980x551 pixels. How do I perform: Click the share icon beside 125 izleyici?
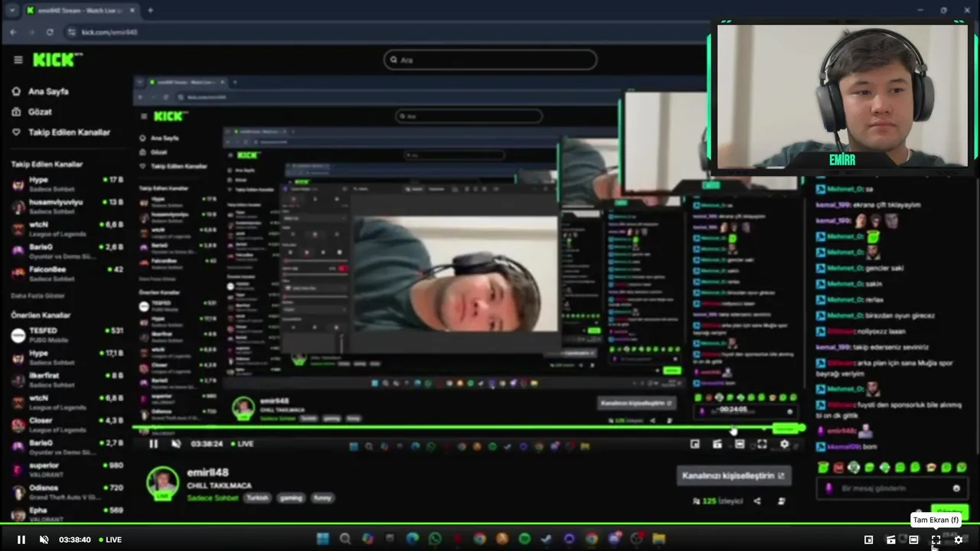pos(757,501)
